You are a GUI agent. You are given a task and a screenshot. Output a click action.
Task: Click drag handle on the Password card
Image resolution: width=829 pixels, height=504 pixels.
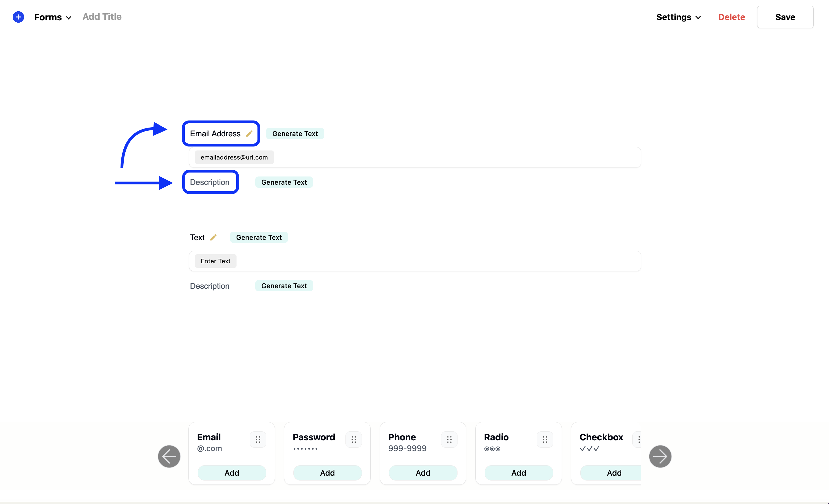tap(354, 440)
